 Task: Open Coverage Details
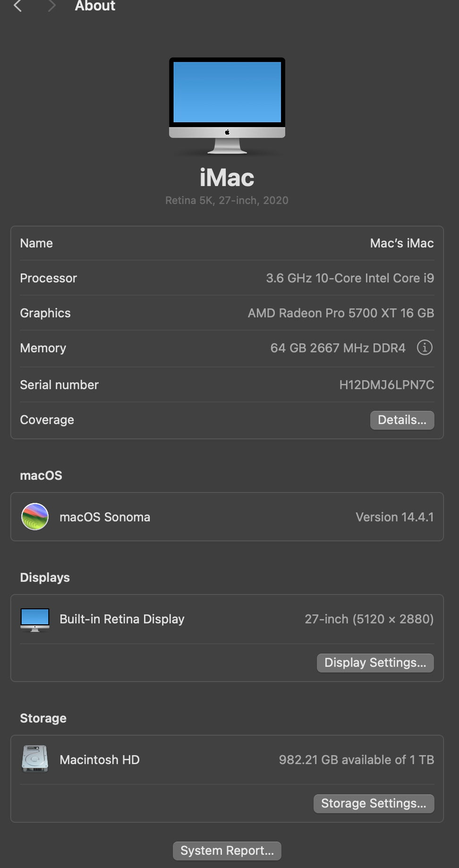[x=402, y=420]
